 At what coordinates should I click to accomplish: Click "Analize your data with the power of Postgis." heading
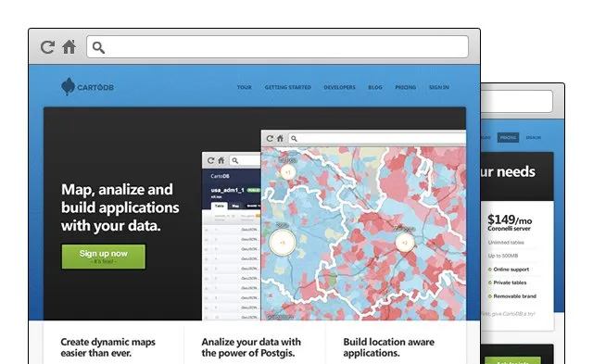[x=251, y=347]
